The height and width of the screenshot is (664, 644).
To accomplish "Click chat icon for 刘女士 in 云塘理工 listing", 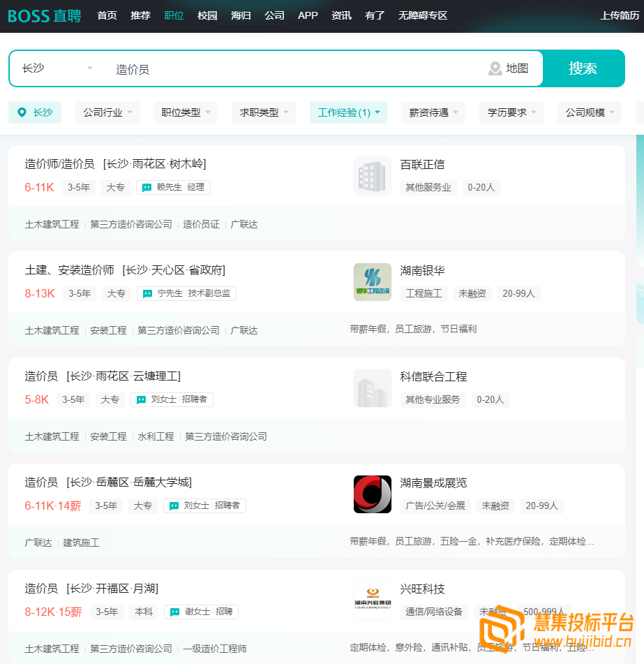I will pyautogui.click(x=142, y=399).
